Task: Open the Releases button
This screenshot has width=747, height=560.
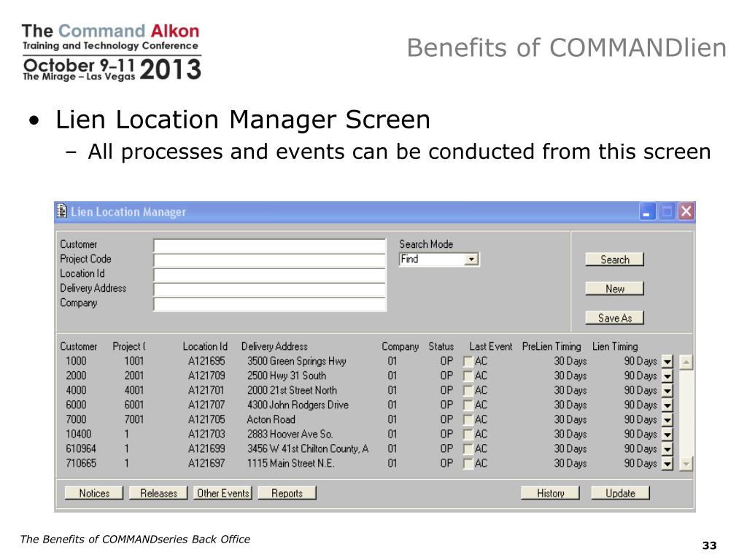Action: [158, 494]
